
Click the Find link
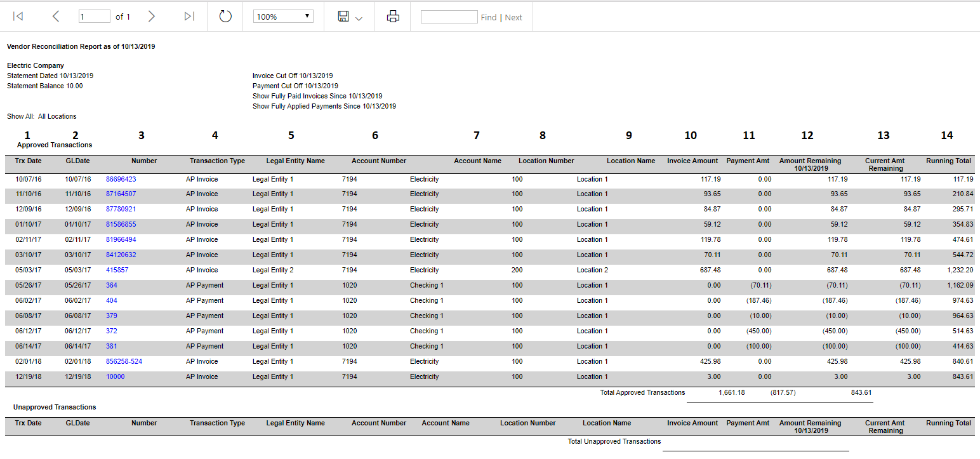tap(489, 17)
